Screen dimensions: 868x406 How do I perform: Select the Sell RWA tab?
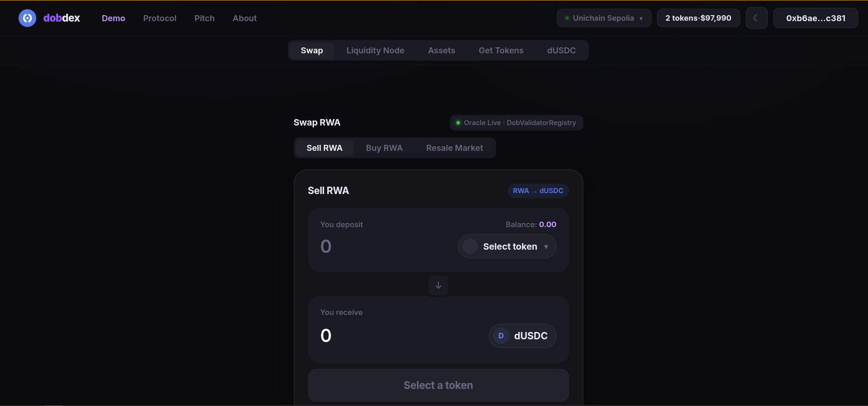325,148
